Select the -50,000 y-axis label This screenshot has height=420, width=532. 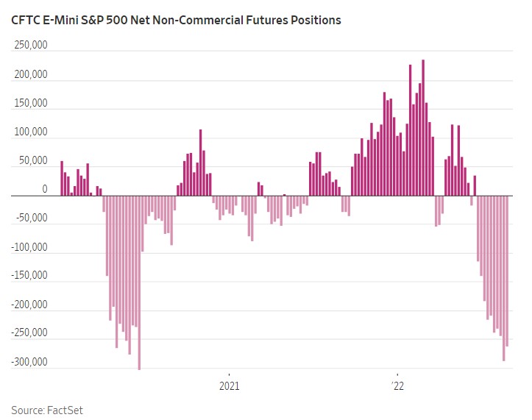31,218
